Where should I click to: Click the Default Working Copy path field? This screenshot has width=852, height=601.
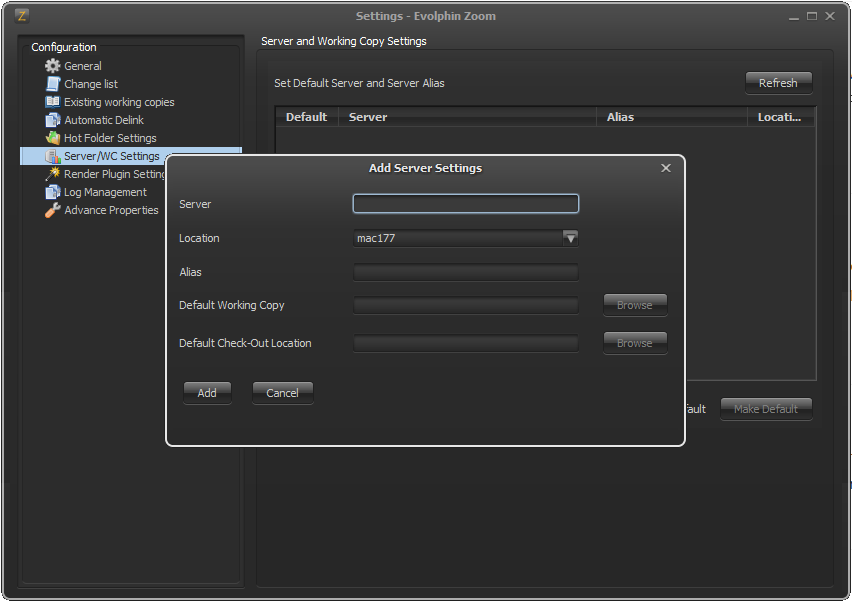[x=466, y=305]
